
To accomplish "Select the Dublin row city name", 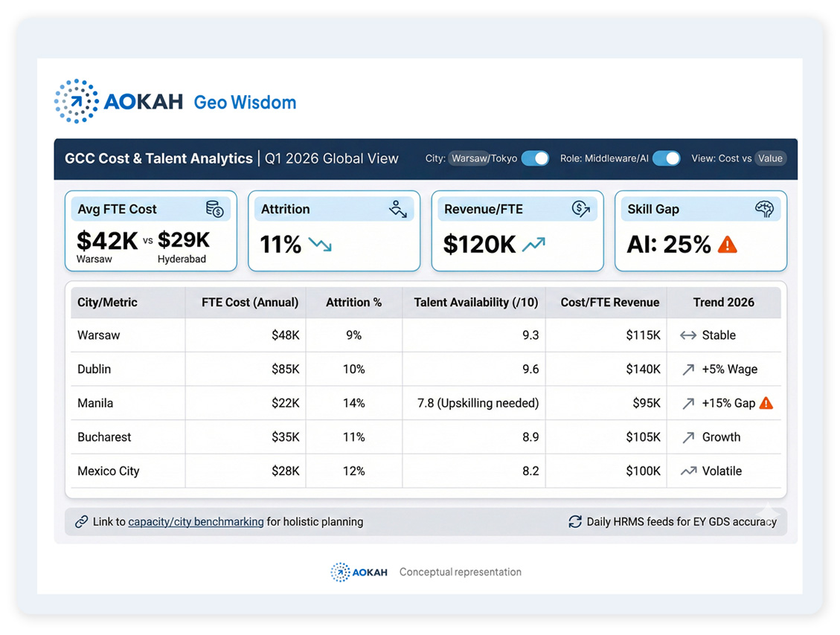I will pyautogui.click(x=94, y=370).
